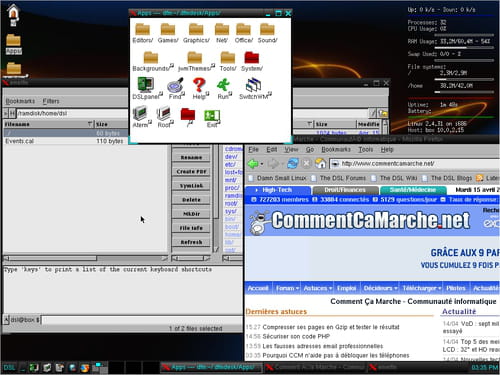Screen dimensions: 500x375
Task: Open the DSL menu in taskbar
Action: pyautogui.click(x=9, y=368)
